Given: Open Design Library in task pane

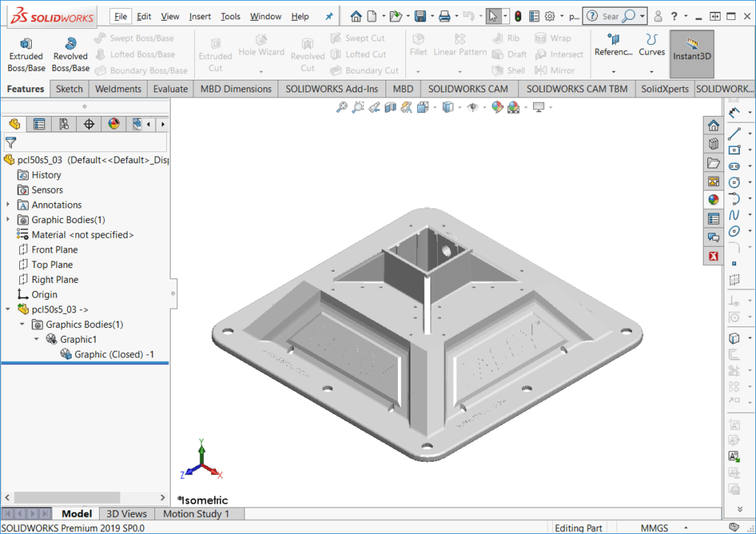Looking at the screenshot, I should coord(714,144).
